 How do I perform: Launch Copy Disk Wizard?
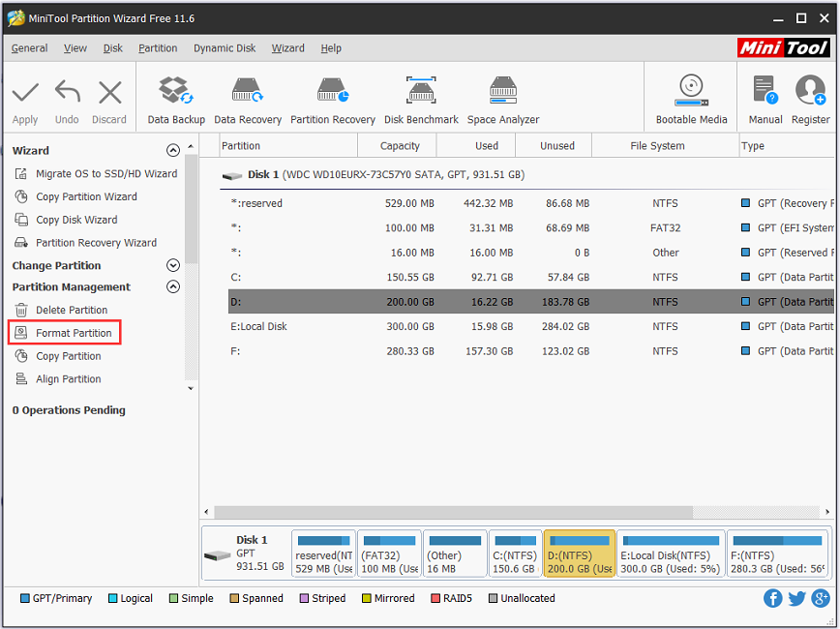(66, 220)
